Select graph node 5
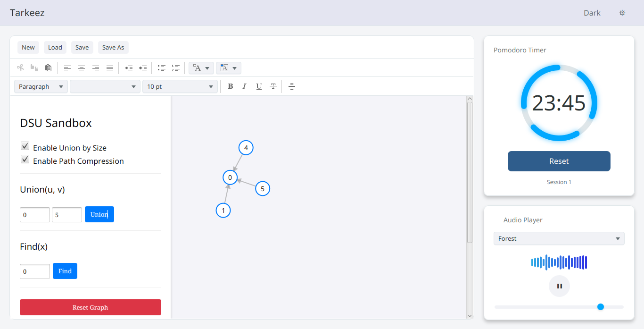This screenshot has width=644, height=329. [x=263, y=189]
